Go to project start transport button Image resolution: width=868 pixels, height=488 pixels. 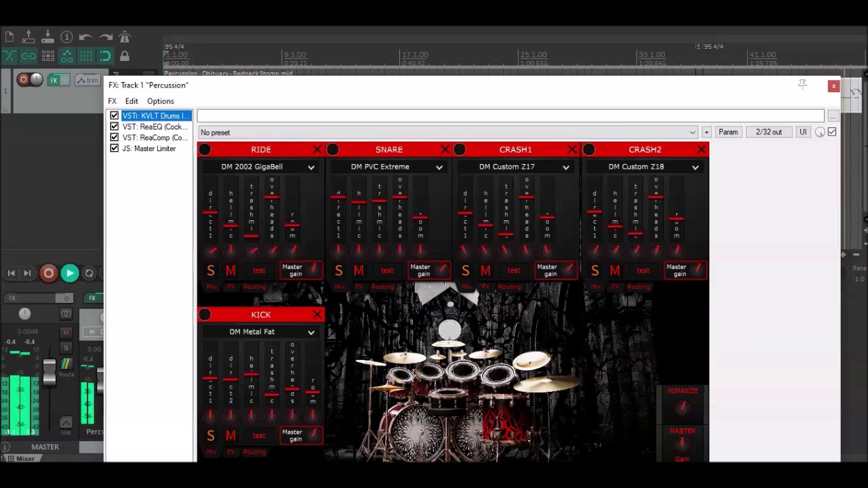coord(12,273)
